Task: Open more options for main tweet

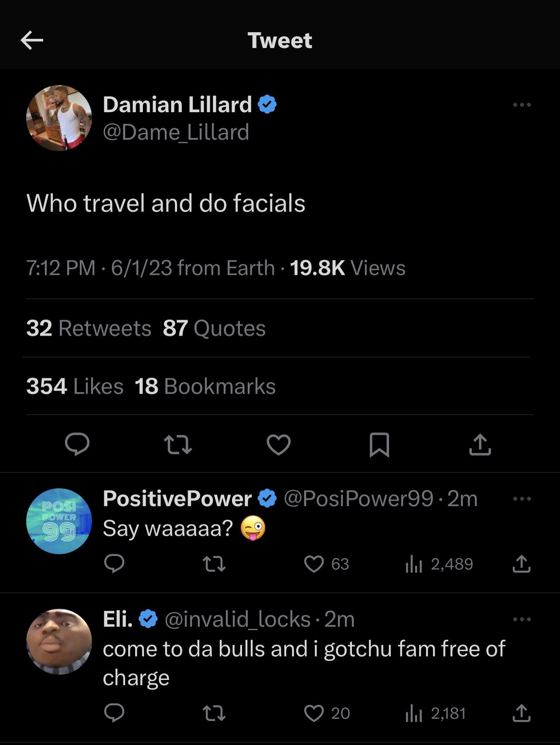Action: 522,105
